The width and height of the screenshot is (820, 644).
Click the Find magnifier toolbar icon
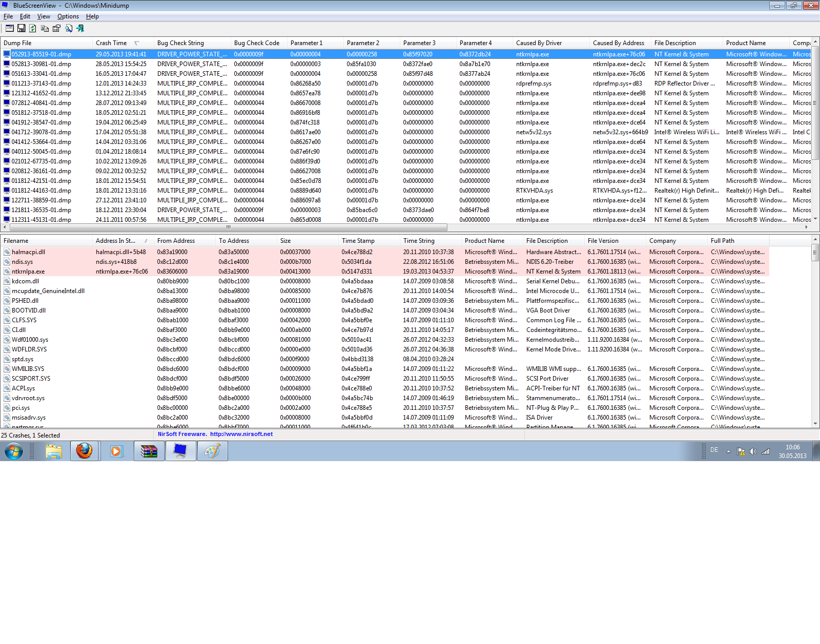[x=68, y=28]
